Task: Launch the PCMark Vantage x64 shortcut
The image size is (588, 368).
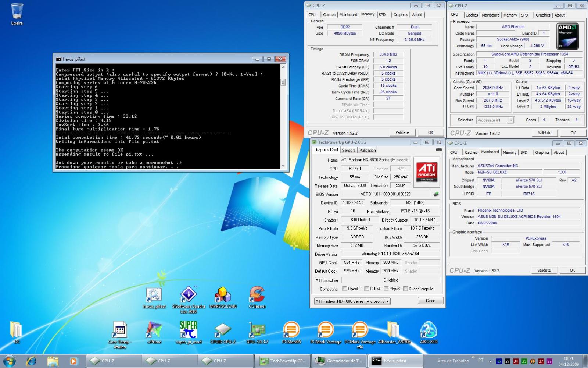Action: tap(360, 335)
